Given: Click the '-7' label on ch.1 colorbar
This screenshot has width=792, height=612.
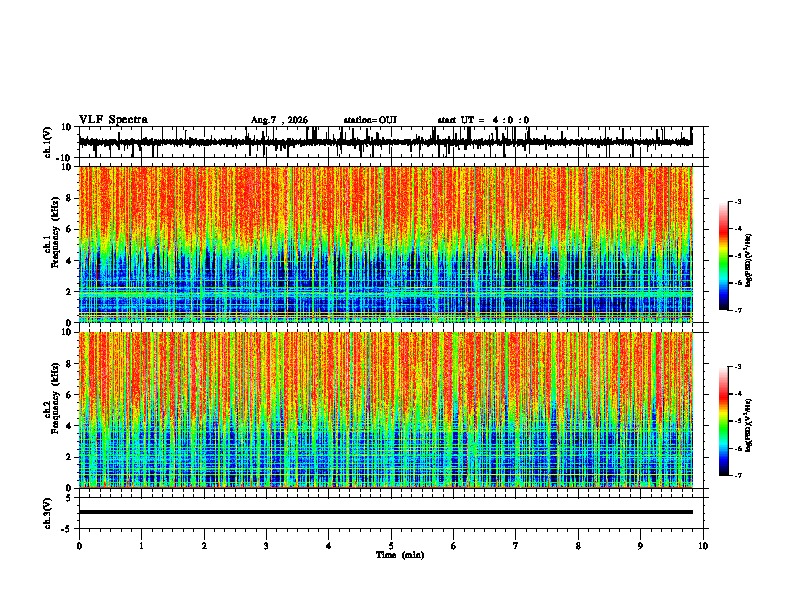Looking at the screenshot, I should (737, 311).
